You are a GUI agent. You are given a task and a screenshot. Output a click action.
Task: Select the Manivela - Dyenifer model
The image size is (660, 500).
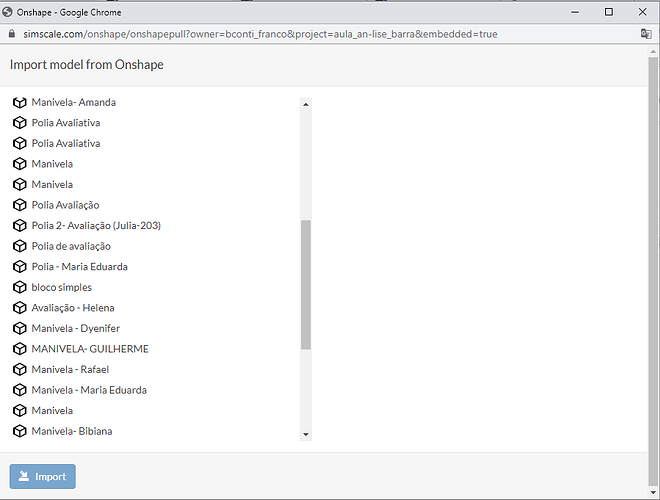click(x=76, y=328)
